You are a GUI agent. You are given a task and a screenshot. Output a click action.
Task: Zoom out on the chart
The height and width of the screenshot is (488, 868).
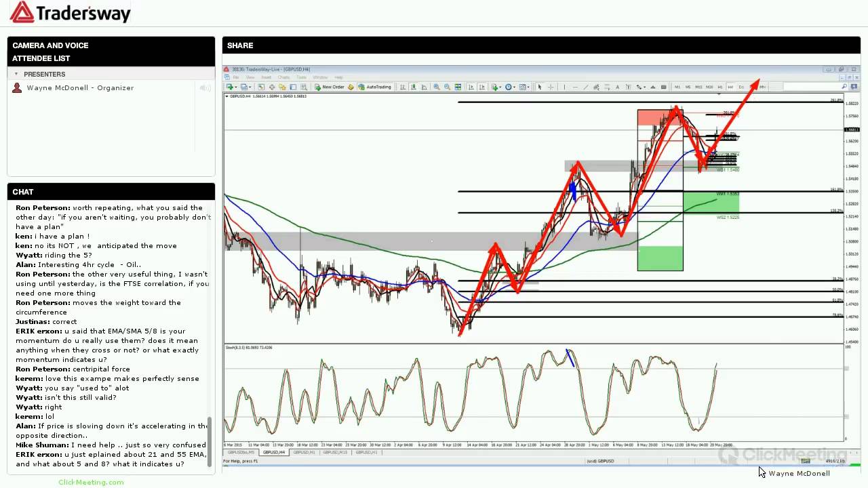click(x=447, y=87)
